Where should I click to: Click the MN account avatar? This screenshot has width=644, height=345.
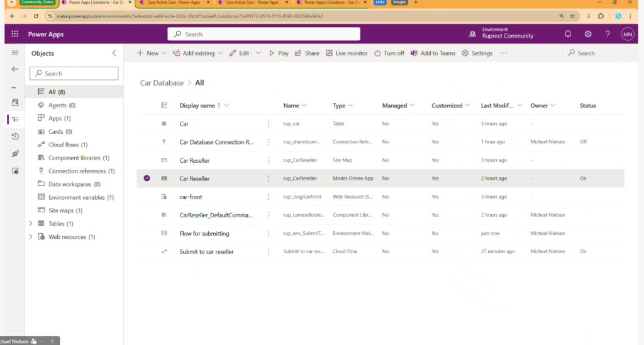click(627, 34)
